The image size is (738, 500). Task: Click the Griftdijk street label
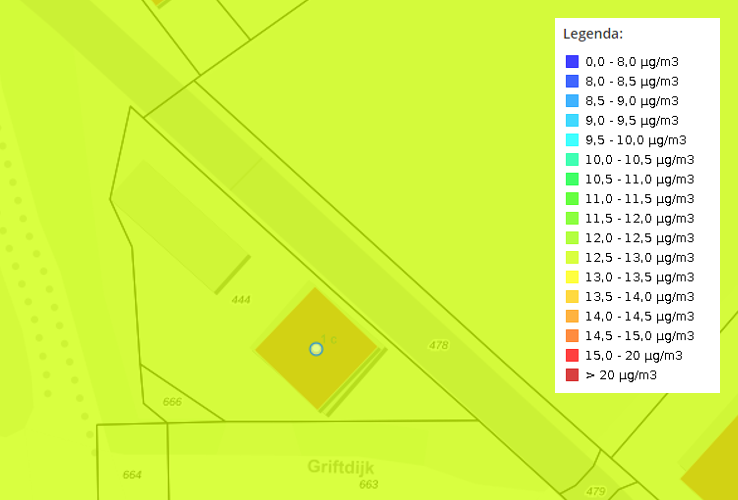(341, 467)
